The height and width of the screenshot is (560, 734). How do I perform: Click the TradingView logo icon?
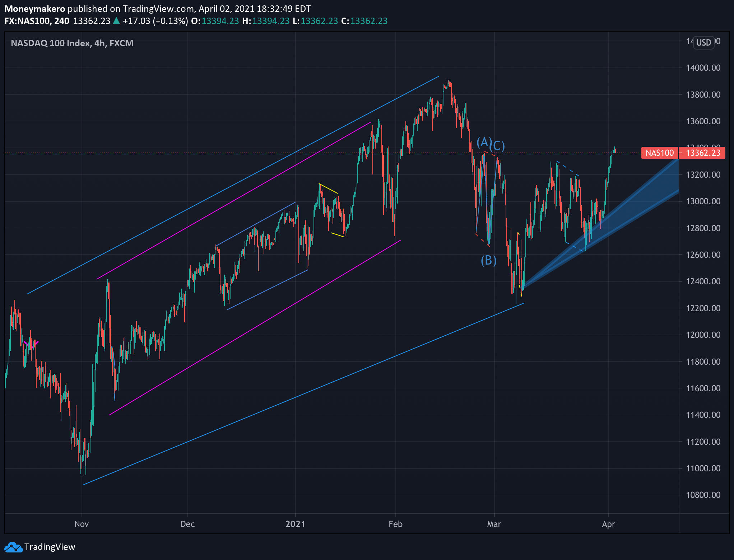[13, 547]
